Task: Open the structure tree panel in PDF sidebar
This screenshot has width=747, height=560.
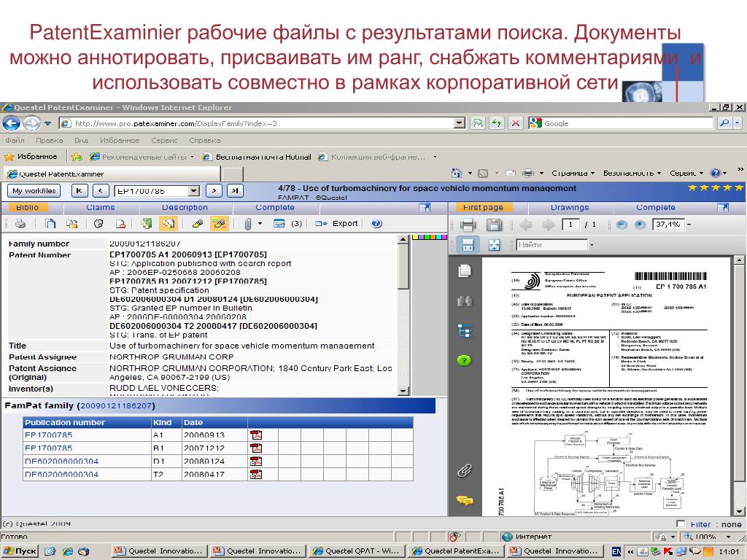Action: click(x=465, y=330)
